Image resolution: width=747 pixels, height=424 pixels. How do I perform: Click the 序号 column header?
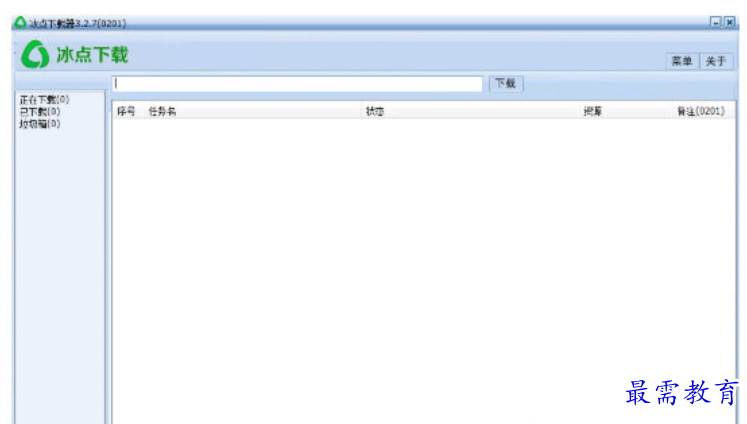pos(126,111)
